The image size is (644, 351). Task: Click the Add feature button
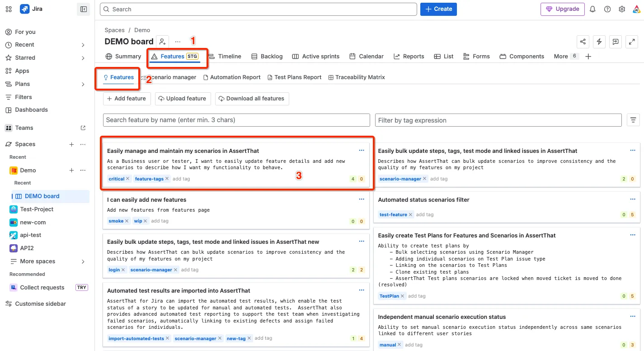(x=126, y=99)
